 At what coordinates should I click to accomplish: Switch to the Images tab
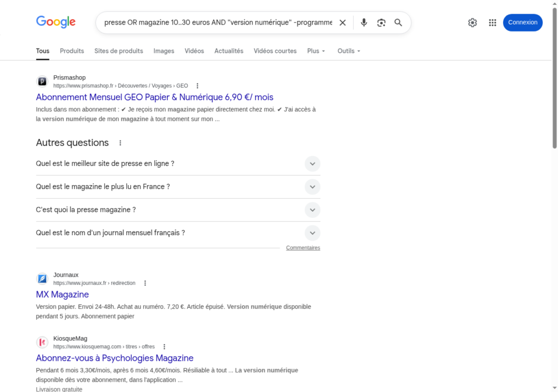tap(163, 51)
